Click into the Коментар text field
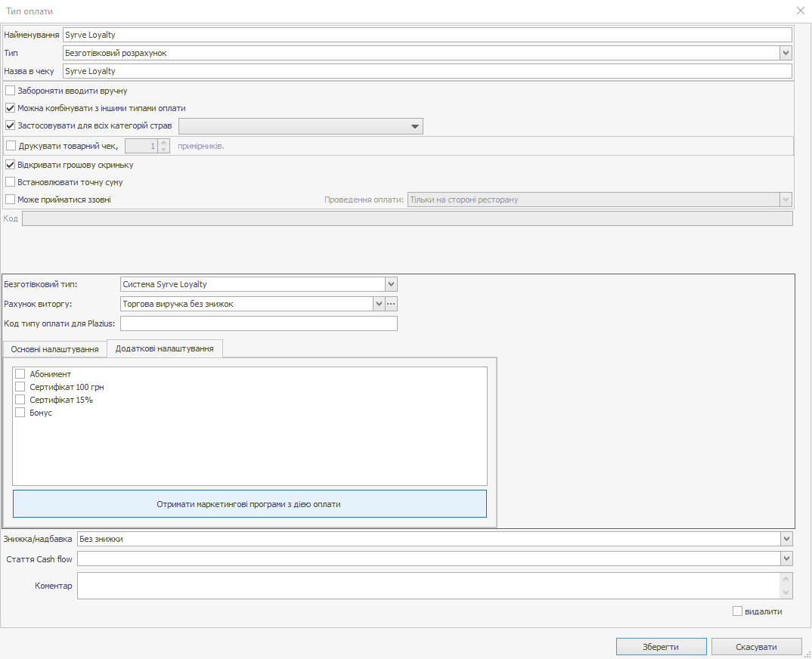812x659 pixels. (428, 586)
